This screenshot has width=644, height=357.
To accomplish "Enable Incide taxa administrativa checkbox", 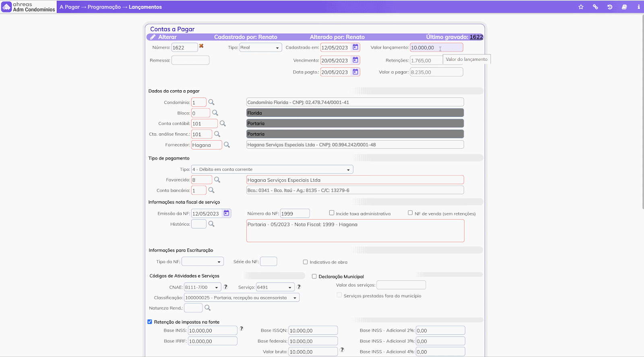I will [332, 213].
